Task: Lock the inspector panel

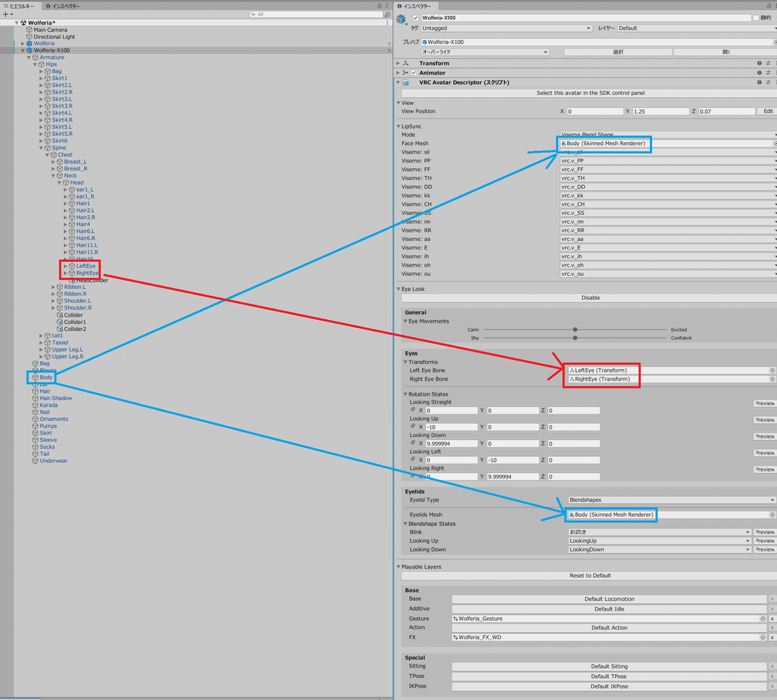Action: coord(768,6)
